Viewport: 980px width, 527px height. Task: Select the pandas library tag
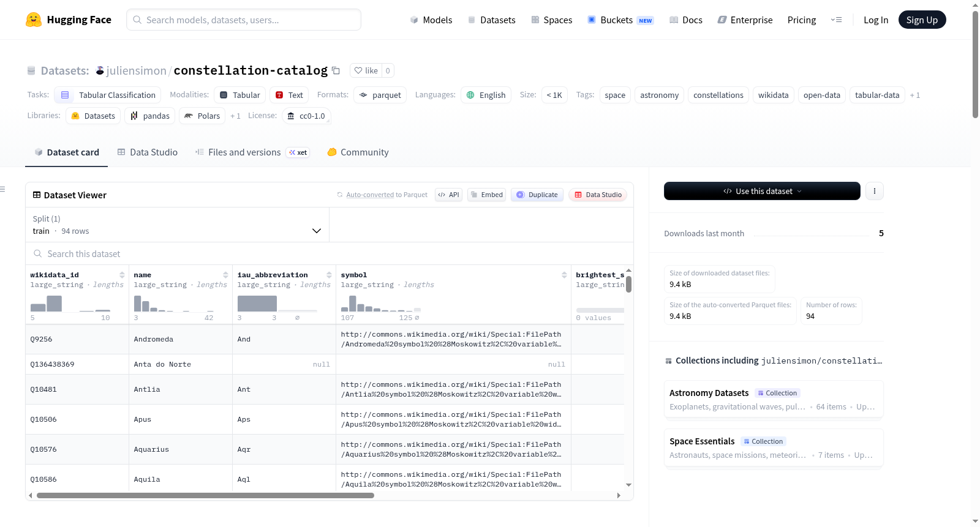[149, 116]
